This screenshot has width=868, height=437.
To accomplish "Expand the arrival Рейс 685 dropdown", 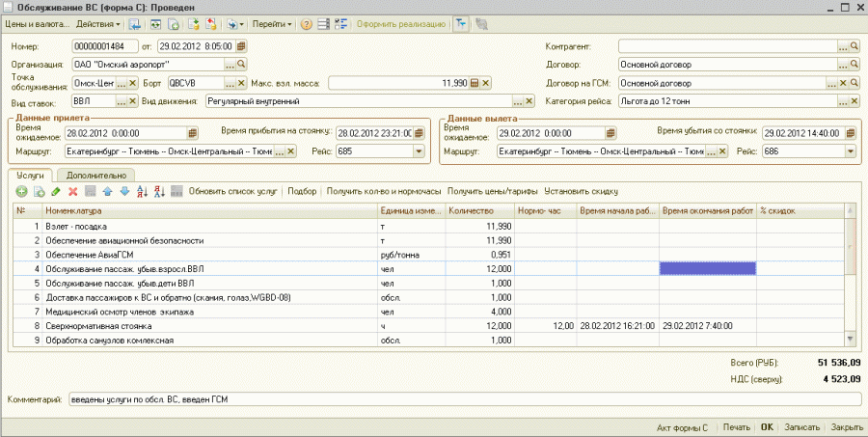I will point(418,150).
